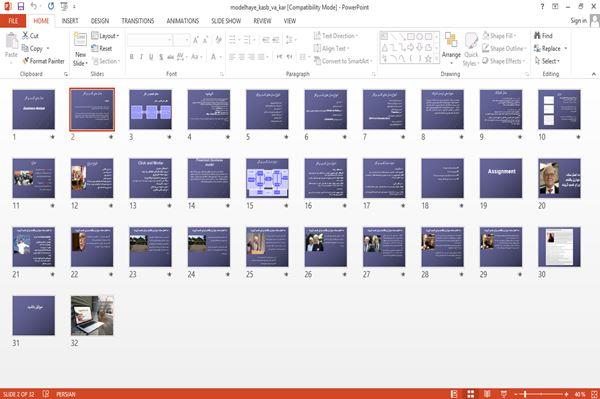Click Convert to SmartArt
600x399 pixels.
(343, 61)
